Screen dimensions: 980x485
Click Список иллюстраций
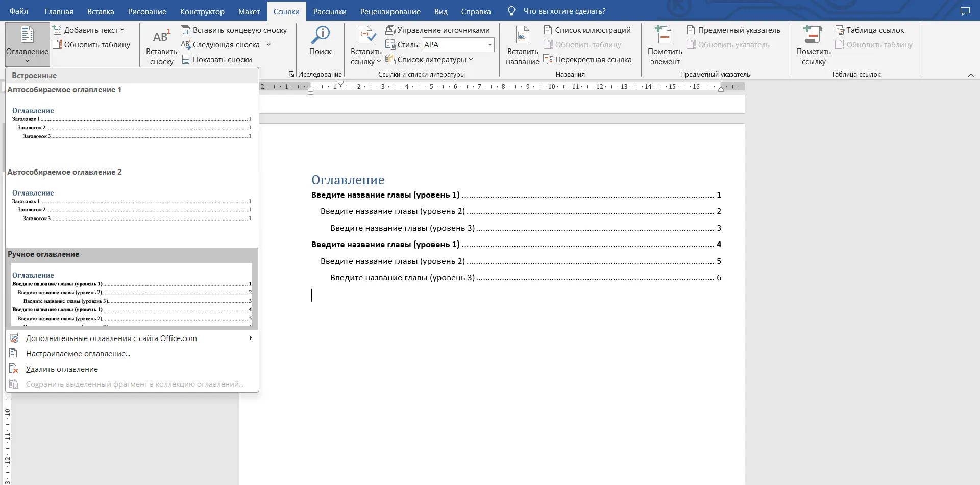tap(587, 30)
